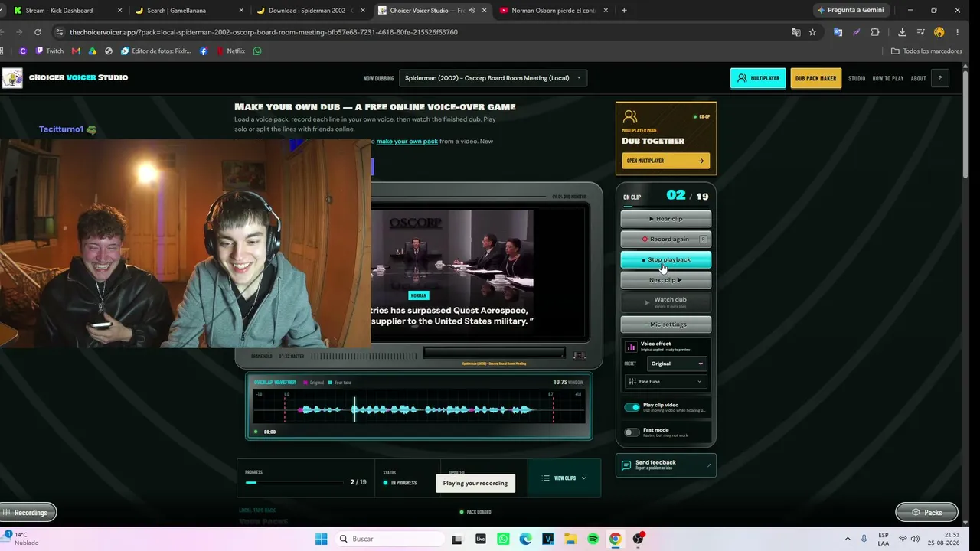Screen dimensions: 980x551
Task: Open Microsoft Edge from the taskbar
Action: click(x=525, y=539)
